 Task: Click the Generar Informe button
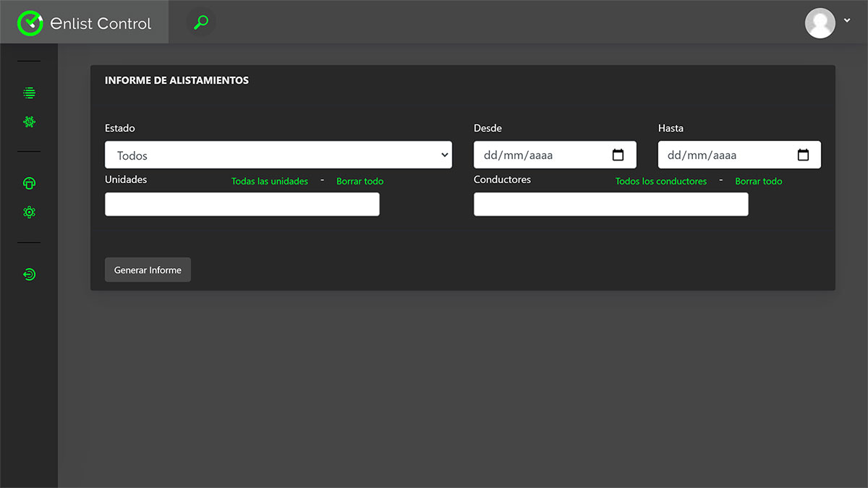(x=148, y=270)
